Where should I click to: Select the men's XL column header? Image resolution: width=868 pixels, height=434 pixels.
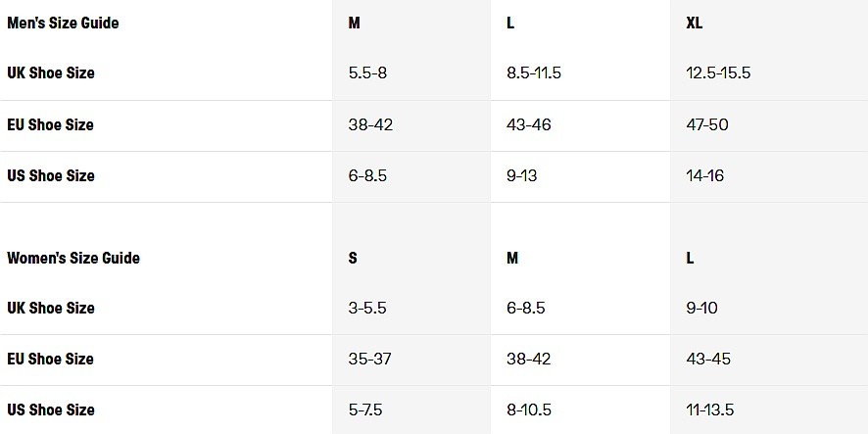coord(695,23)
